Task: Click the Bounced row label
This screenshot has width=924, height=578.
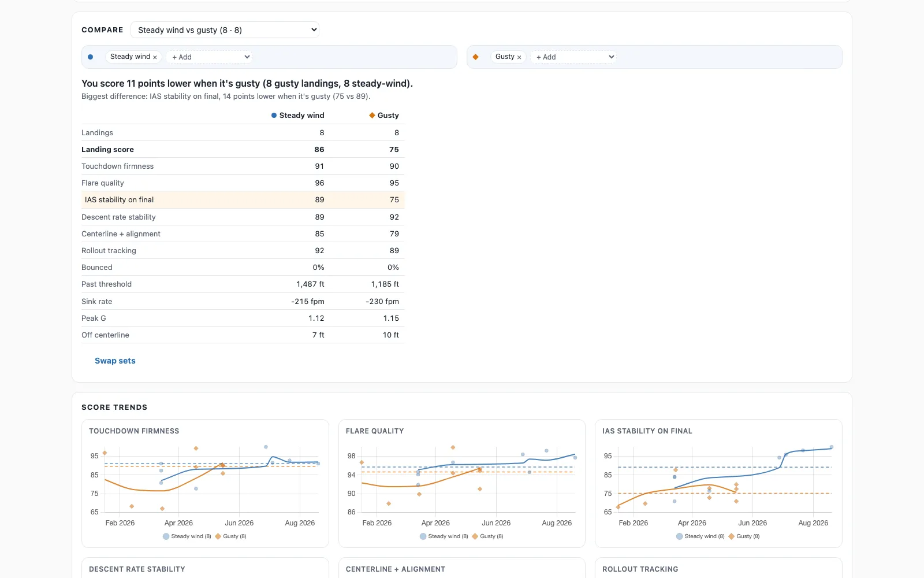Action: pos(97,268)
